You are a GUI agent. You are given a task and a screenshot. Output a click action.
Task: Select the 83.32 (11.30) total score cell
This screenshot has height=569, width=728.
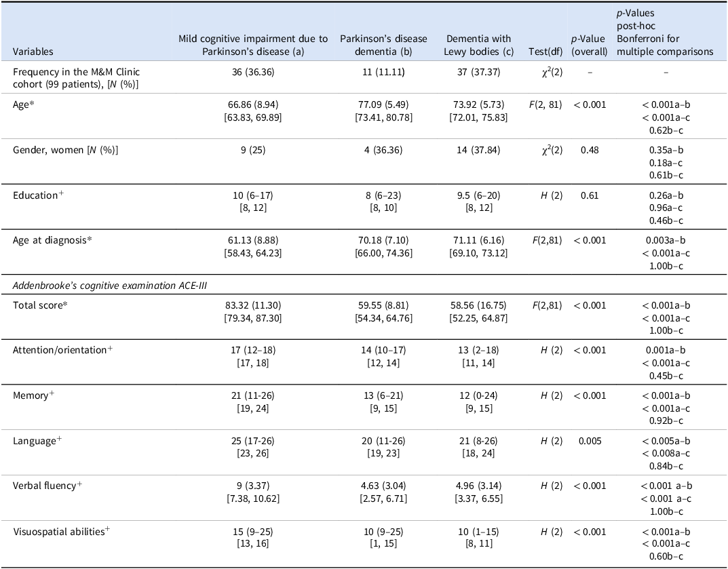click(x=253, y=305)
